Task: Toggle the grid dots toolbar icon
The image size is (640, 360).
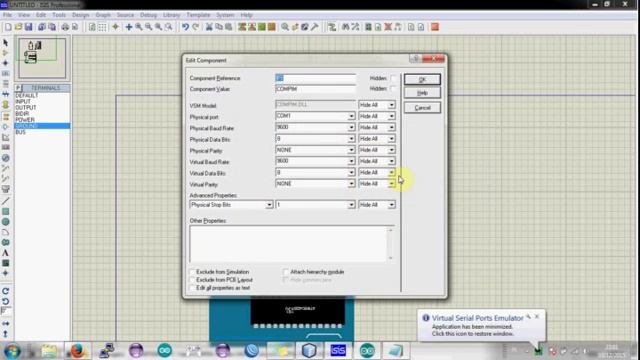Action: click(102, 27)
